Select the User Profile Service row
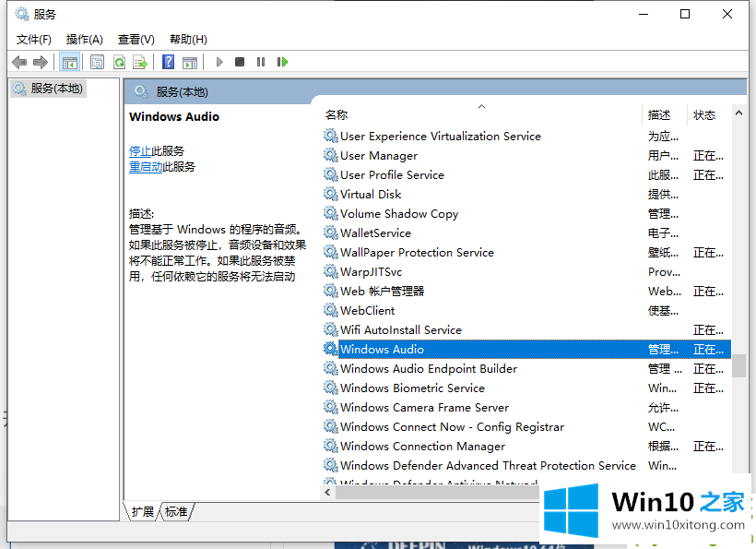 click(527, 175)
